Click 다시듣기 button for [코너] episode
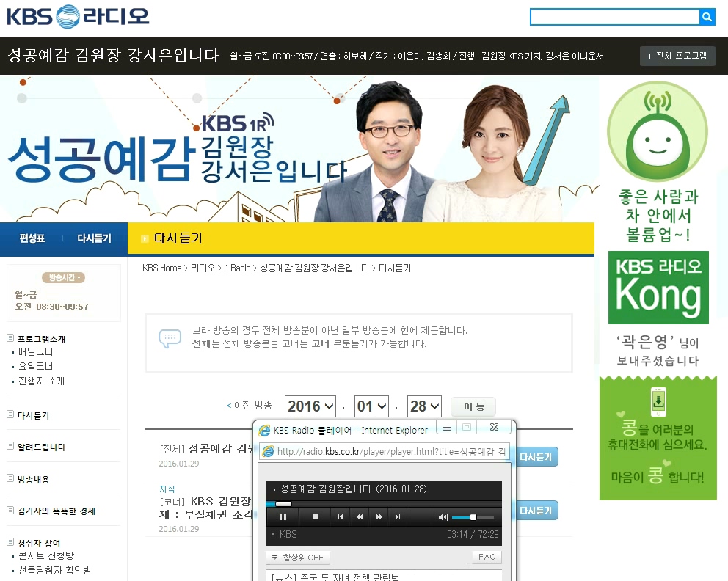The image size is (728, 581). point(536,511)
